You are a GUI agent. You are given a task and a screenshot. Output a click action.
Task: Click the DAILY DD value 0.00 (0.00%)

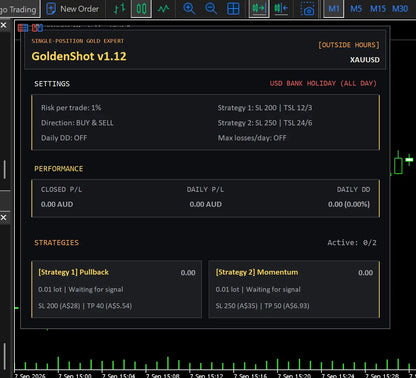tap(349, 204)
